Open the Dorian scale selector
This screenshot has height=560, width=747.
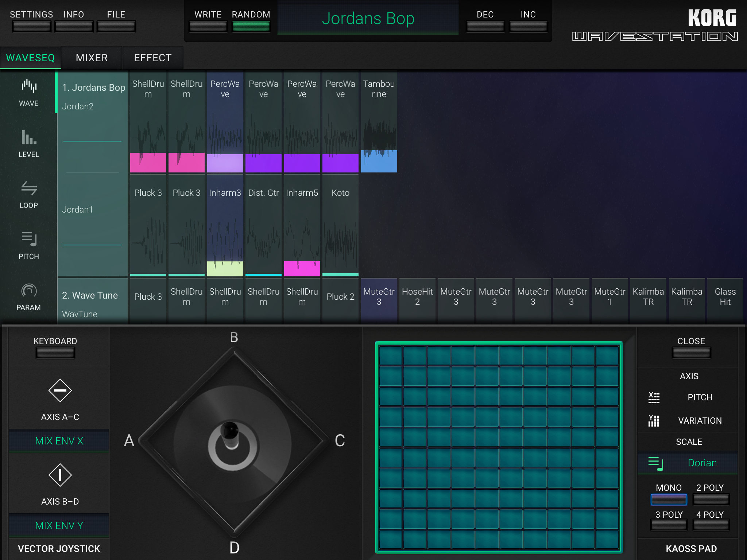tap(688, 463)
